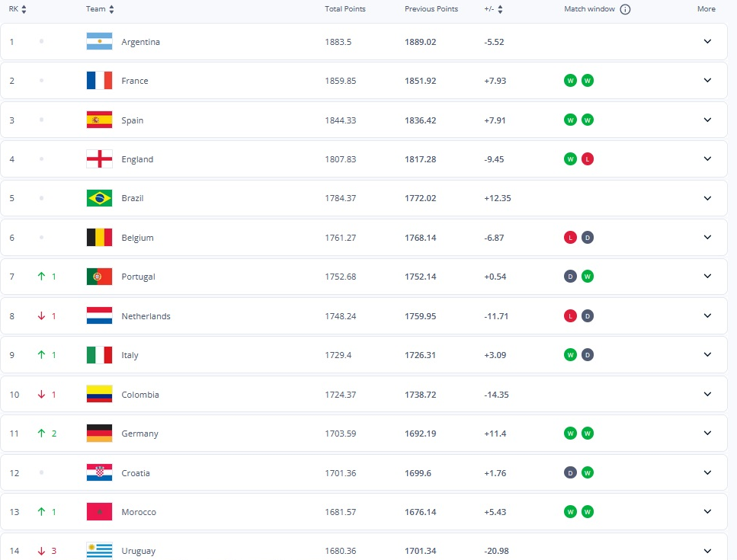Click England's red L match result badge
Viewport: 737px width, 560px height.
tap(587, 159)
